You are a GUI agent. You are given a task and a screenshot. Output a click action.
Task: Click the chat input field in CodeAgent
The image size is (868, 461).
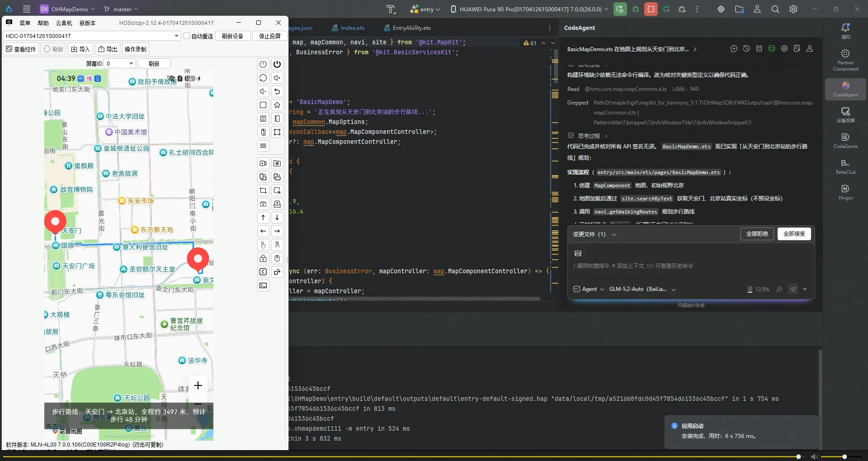pos(691,266)
